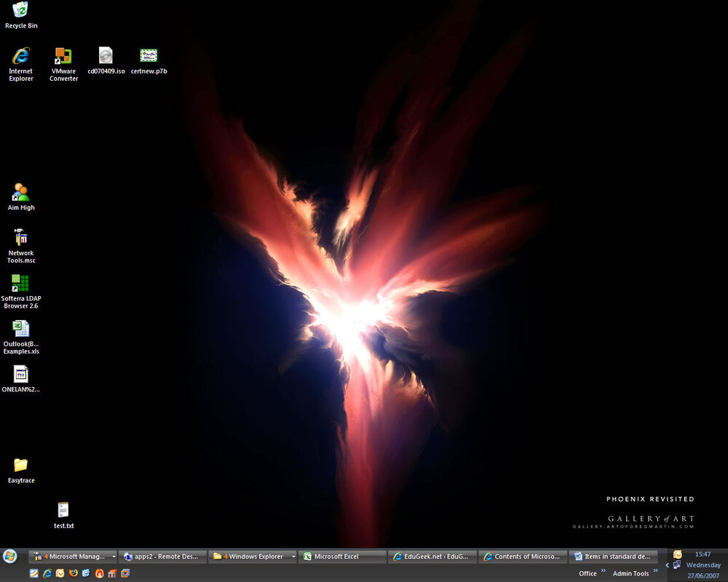The width and height of the screenshot is (728, 582).
Task: Click the orange VMware quick launch icon
Action: pyautogui.click(x=125, y=573)
